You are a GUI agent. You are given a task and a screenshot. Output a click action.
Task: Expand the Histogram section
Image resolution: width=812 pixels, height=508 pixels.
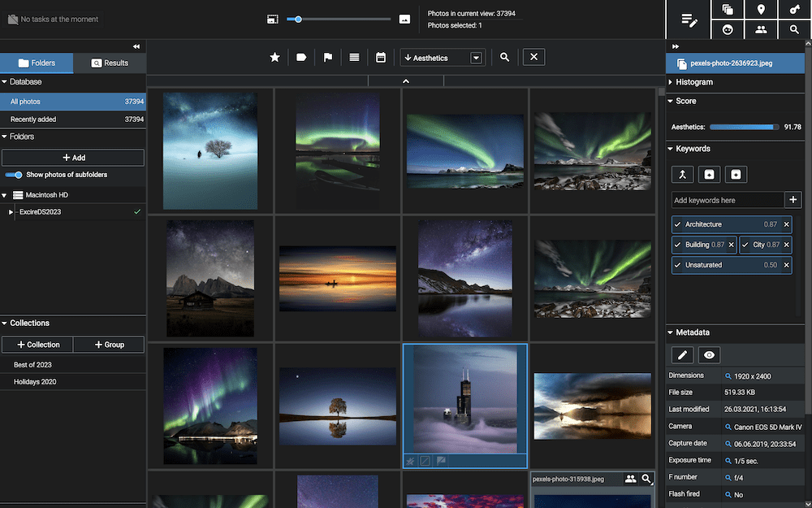tap(694, 82)
